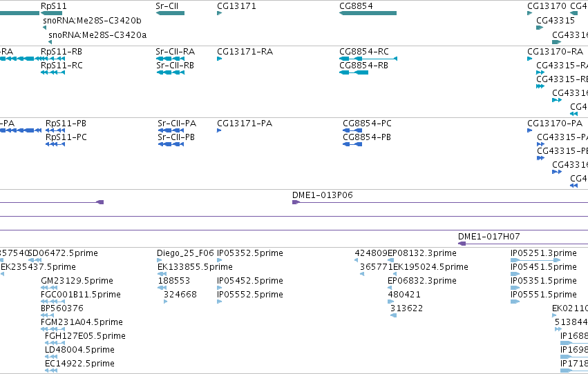Select feature 324668
Viewport: 588px width, 374px height.
pyautogui.click(x=180, y=295)
